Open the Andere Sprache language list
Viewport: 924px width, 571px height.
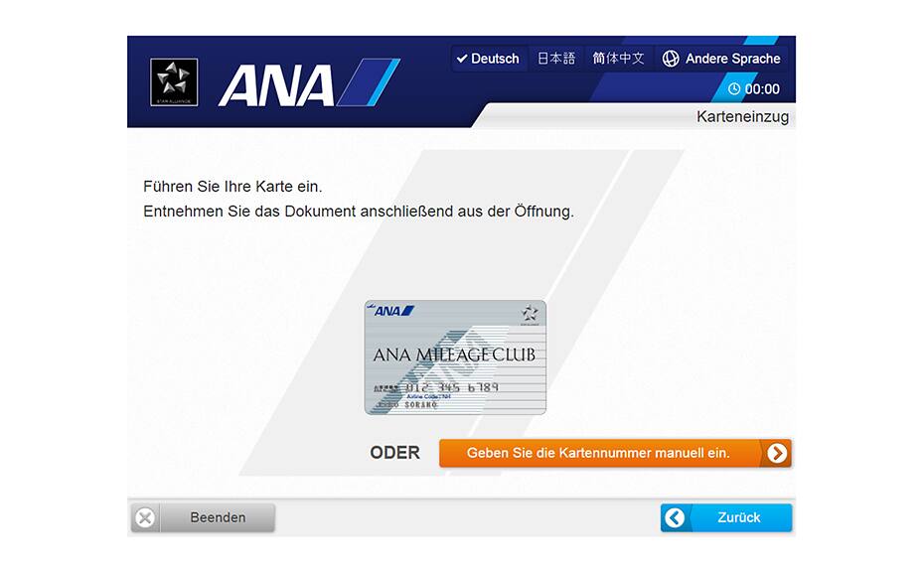point(721,59)
